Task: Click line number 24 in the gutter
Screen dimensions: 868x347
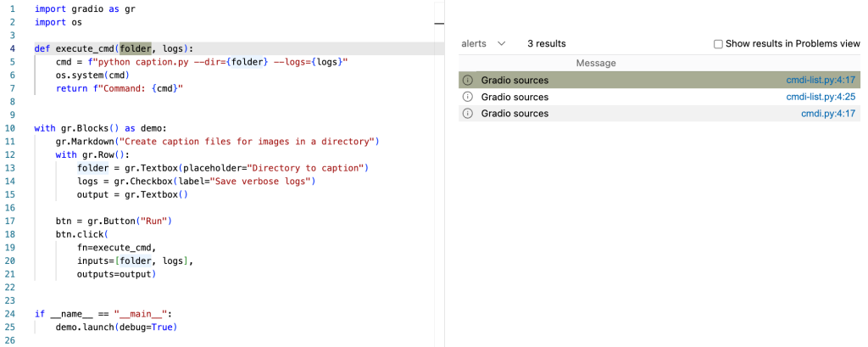Action: (12, 314)
